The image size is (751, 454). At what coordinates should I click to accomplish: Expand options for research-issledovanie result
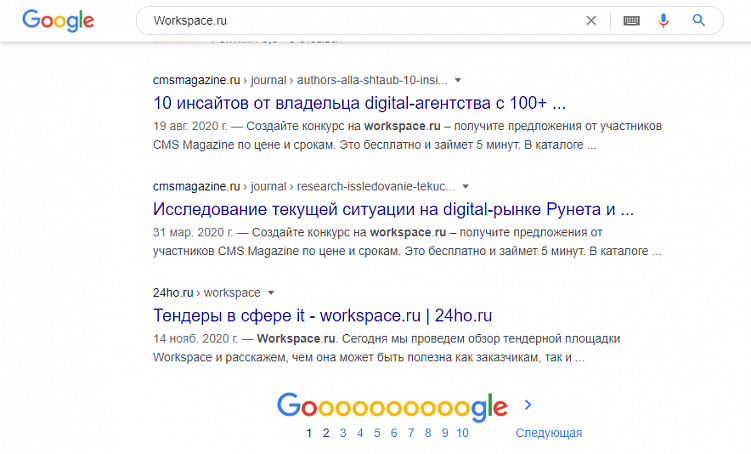465,186
